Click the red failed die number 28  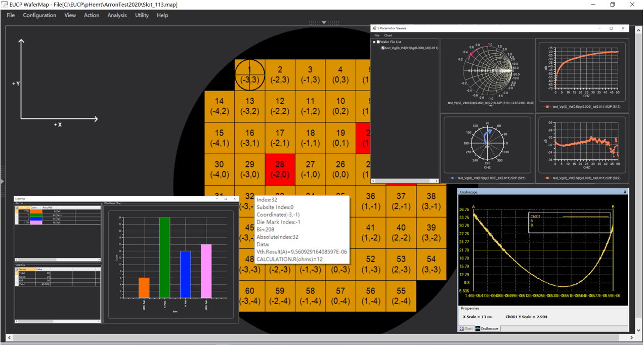pos(280,169)
